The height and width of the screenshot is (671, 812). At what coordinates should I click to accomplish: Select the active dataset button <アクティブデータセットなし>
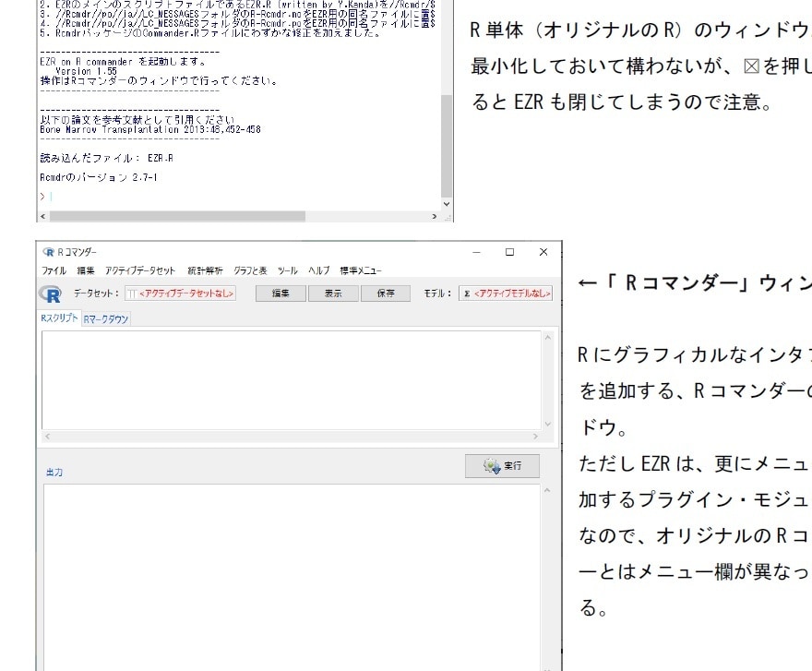click(180, 294)
